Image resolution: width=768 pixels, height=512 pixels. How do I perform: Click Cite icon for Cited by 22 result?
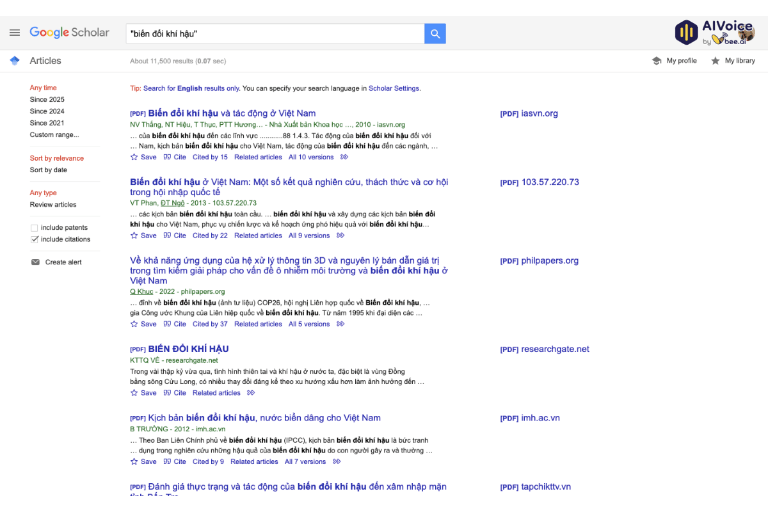(x=168, y=236)
